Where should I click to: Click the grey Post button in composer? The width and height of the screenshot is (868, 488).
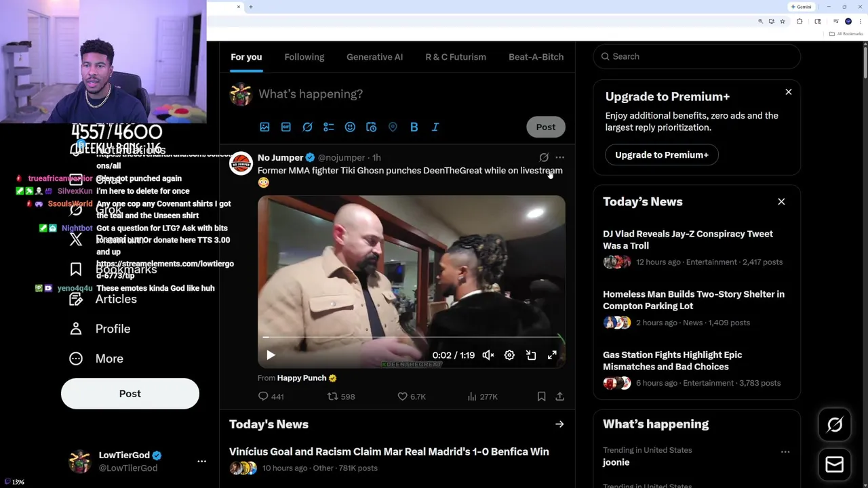546,127
